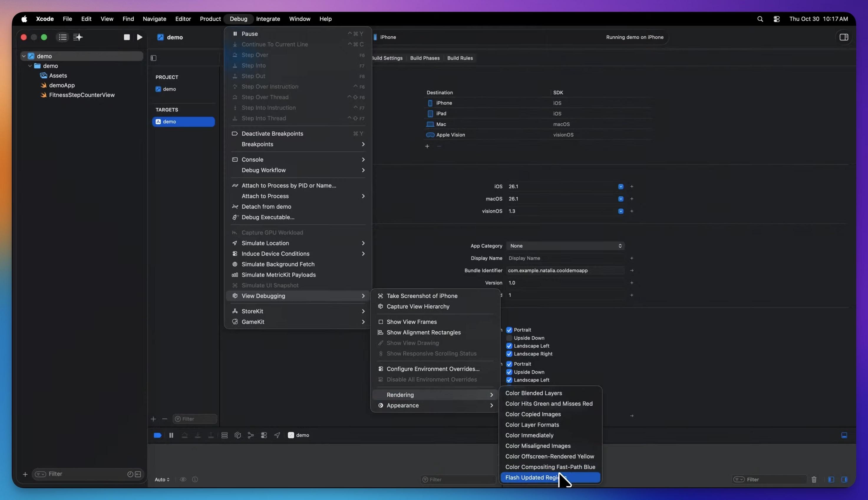Click Configure Environment Overrides
This screenshot has width=868, height=500.
tap(435, 369)
